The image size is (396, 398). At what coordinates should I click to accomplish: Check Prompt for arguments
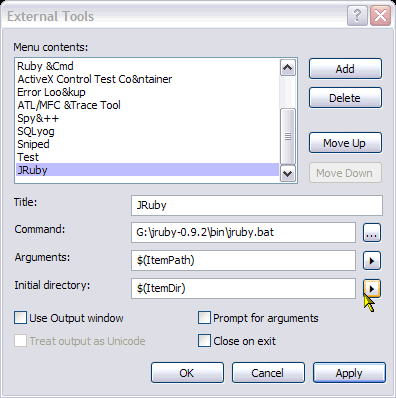pos(204,318)
